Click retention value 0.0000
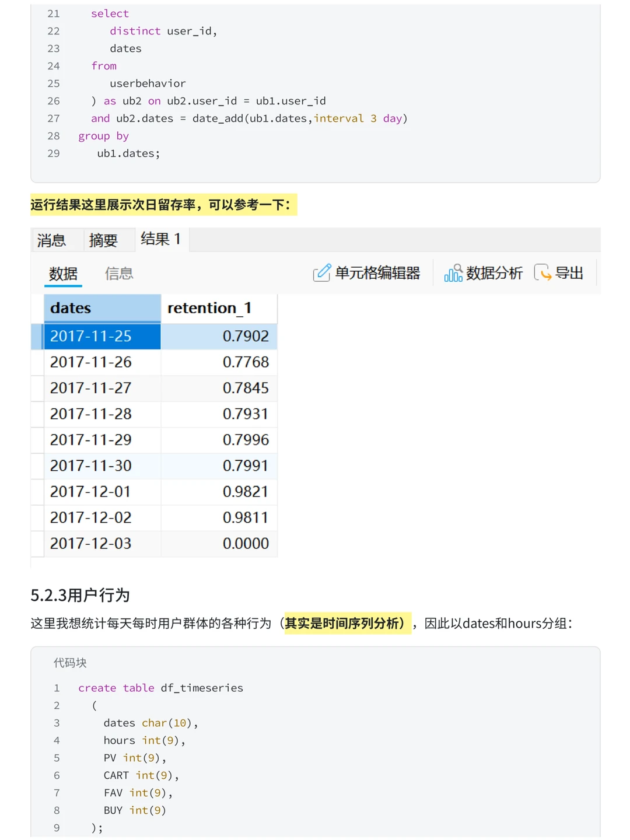The height and width of the screenshot is (840, 630). pos(219,544)
